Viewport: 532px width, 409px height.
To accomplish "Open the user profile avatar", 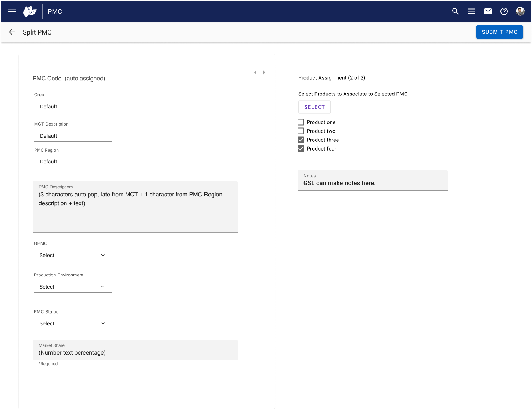I will [520, 11].
